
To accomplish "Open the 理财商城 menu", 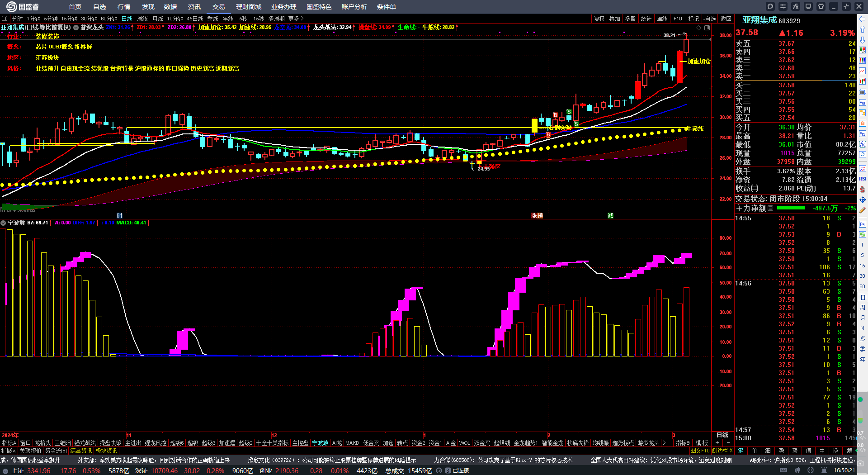I will pyautogui.click(x=249, y=7).
